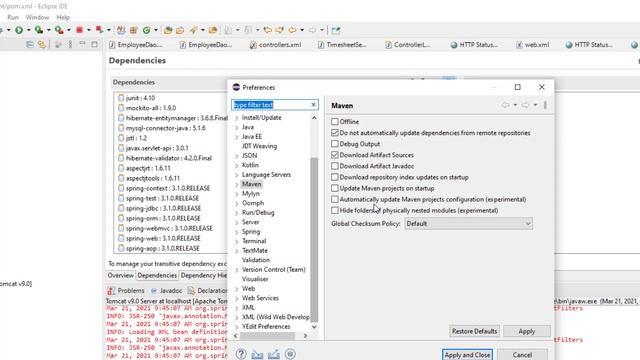The height and width of the screenshot is (360, 640).
Task: Open the Preferences dialog Help icon
Action: tap(241, 354)
